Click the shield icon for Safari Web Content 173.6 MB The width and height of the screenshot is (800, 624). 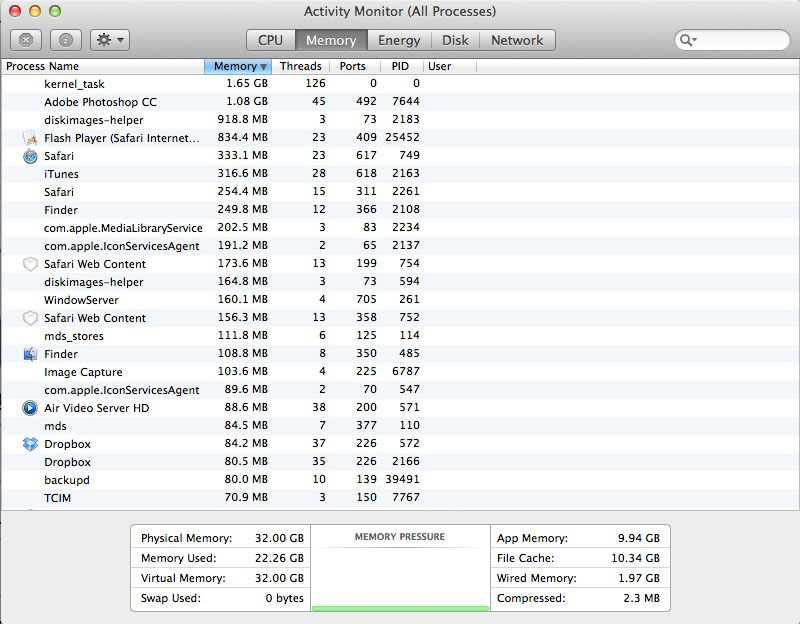click(x=30, y=264)
